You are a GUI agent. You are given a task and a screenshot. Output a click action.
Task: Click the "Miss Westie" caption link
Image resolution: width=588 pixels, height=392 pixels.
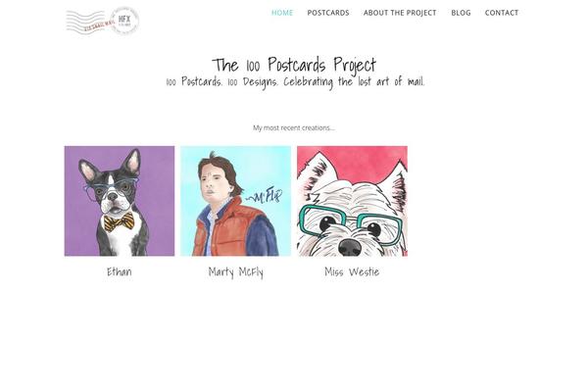point(352,271)
